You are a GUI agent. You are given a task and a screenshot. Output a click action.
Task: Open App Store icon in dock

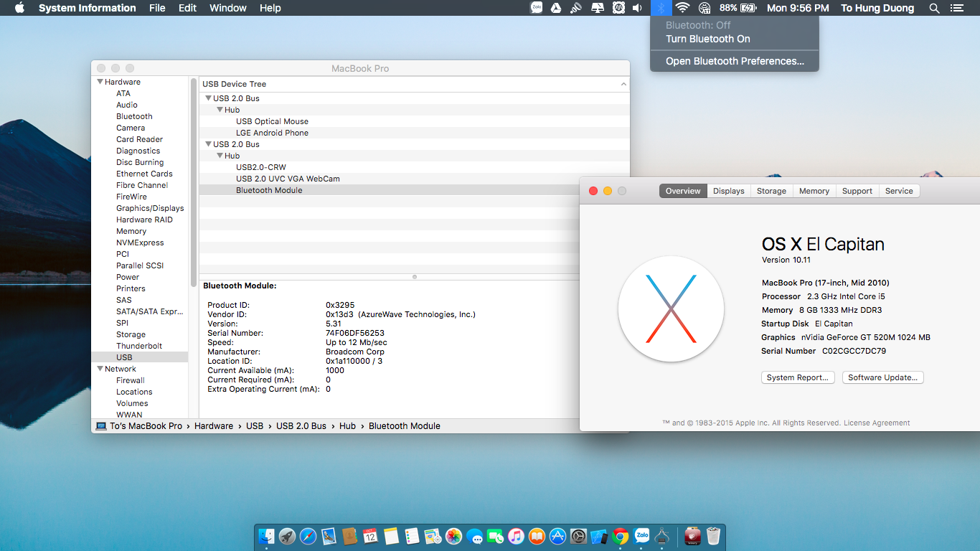coord(557,536)
